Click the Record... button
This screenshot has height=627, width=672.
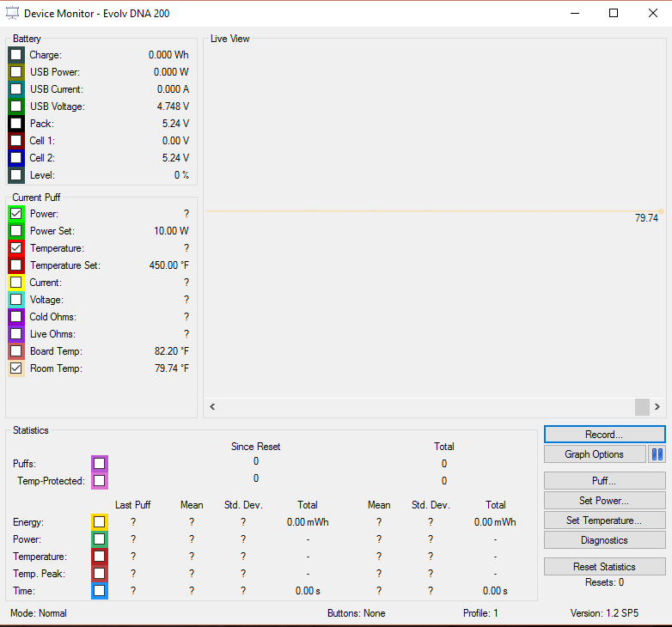click(x=604, y=435)
